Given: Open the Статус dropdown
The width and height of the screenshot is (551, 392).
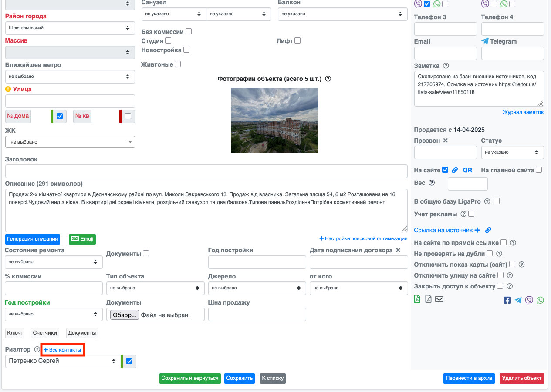Looking at the screenshot, I should point(512,152).
